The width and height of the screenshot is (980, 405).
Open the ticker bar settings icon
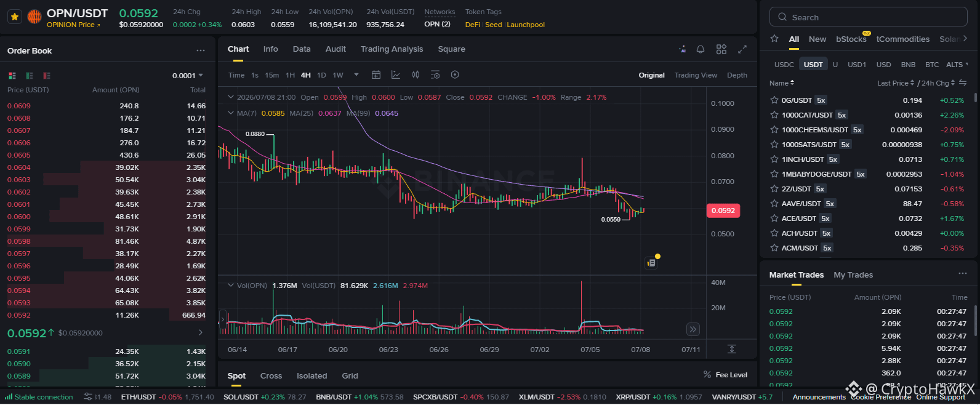(x=88, y=397)
